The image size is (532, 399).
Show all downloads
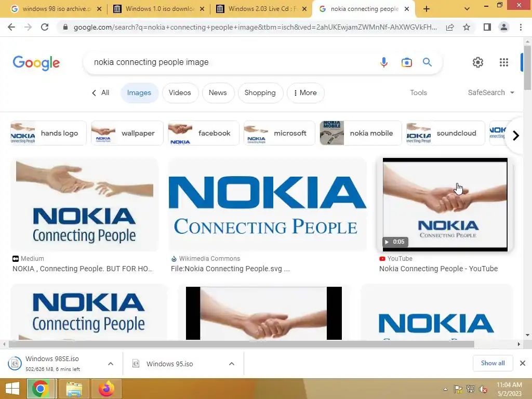493,363
